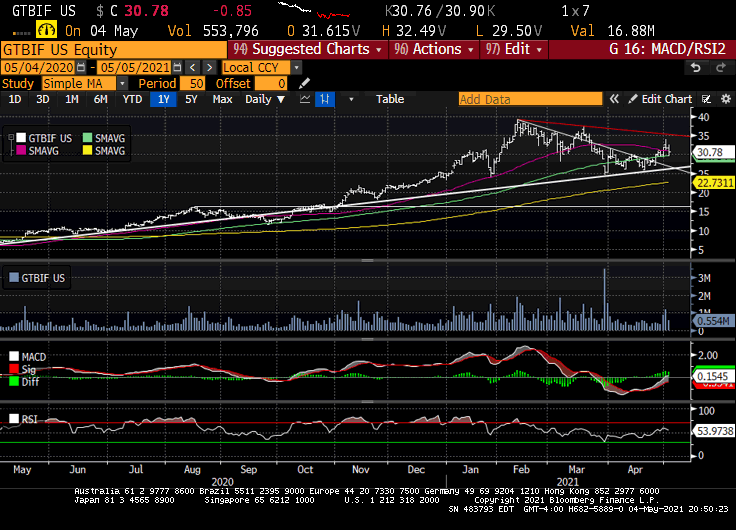Click the divider handle below volume panel
This screenshot has width=736, height=530.
(368, 338)
